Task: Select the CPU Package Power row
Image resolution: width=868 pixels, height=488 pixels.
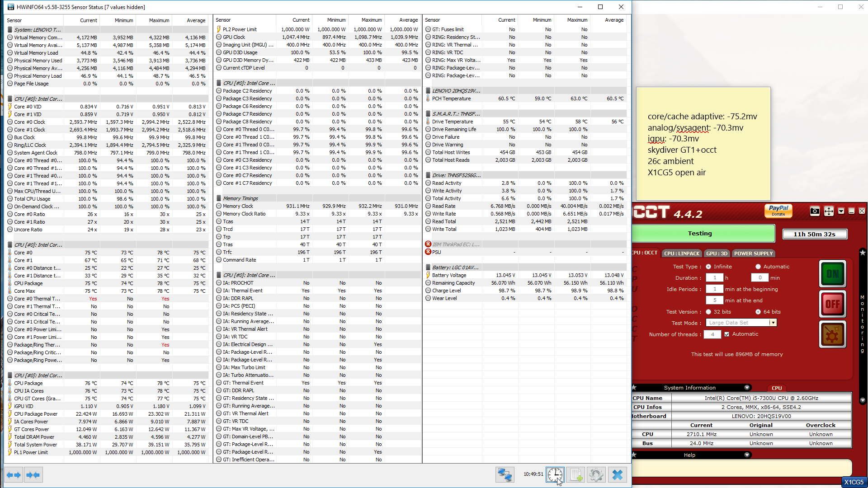Action: (107, 414)
